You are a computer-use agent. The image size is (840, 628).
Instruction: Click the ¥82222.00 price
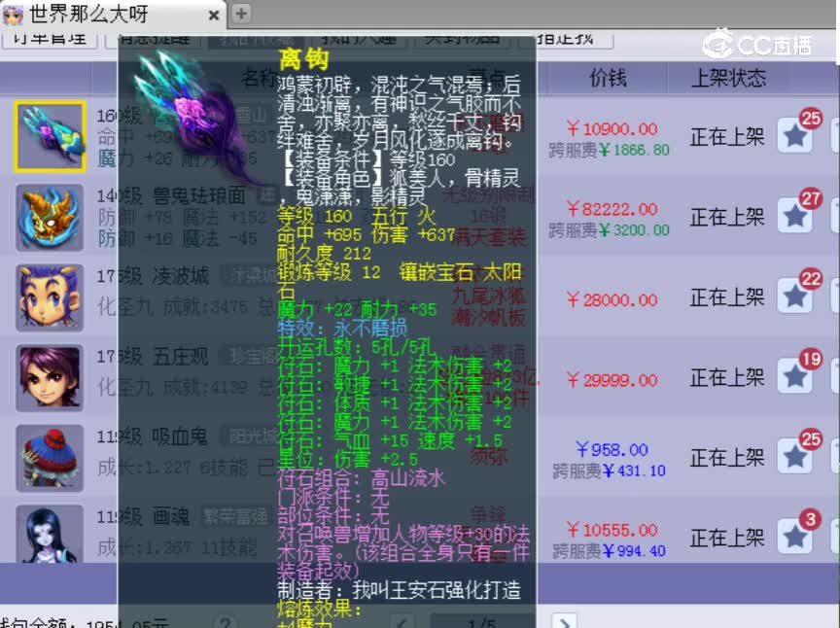[612, 209]
